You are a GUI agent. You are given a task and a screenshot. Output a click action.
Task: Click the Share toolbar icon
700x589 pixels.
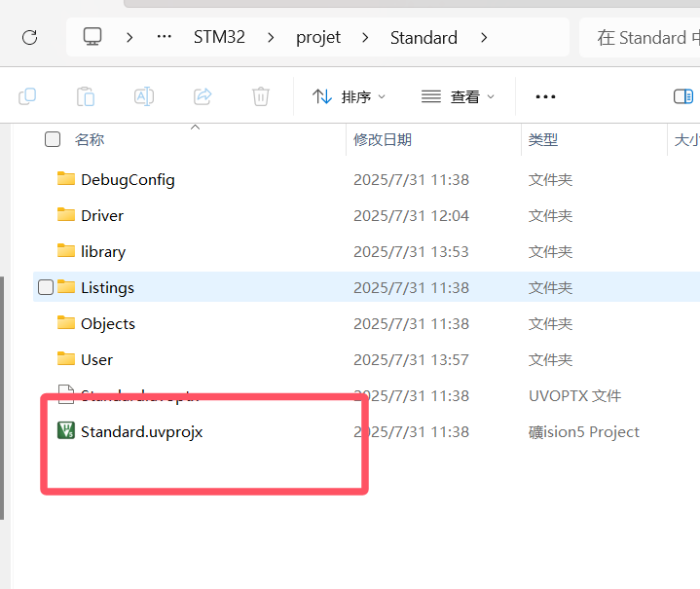click(203, 96)
